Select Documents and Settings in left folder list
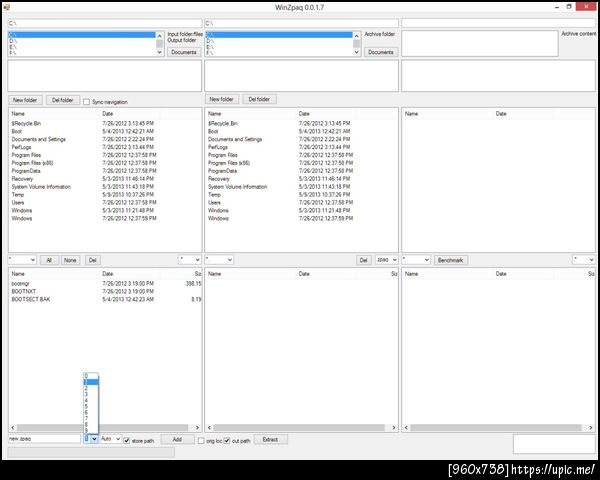Image resolution: width=600 pixels, height=480 pixels. tap(39, 139)
